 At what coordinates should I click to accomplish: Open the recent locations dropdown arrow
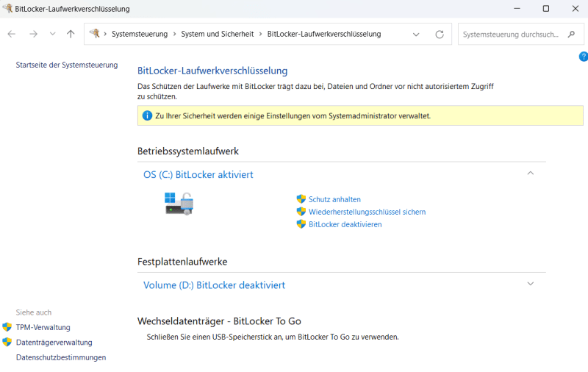(52, 34)
